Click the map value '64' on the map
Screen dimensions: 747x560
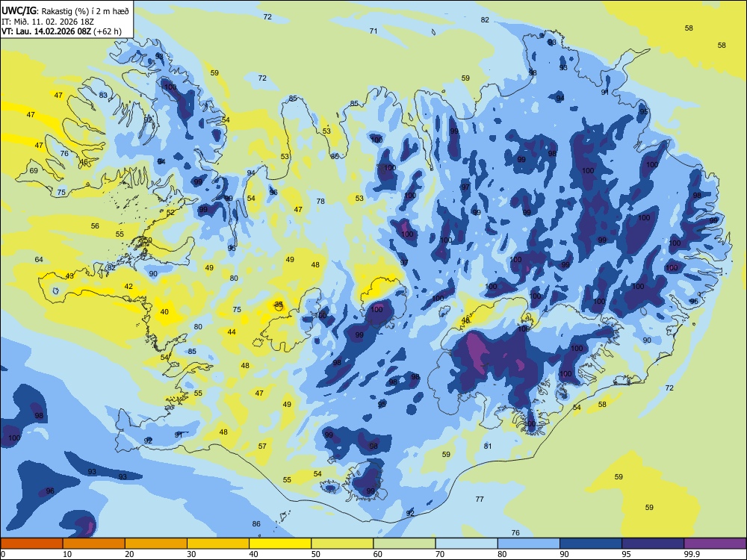click(x=39, y=260)
